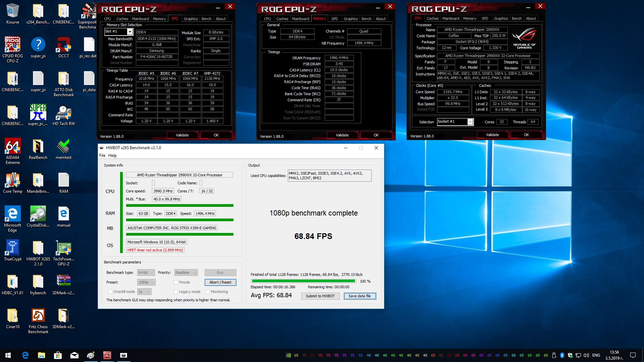This screenshot has width=644, height=362.
Task: Toggle the Legacy mode checkbox
Action: coord(176,292)
